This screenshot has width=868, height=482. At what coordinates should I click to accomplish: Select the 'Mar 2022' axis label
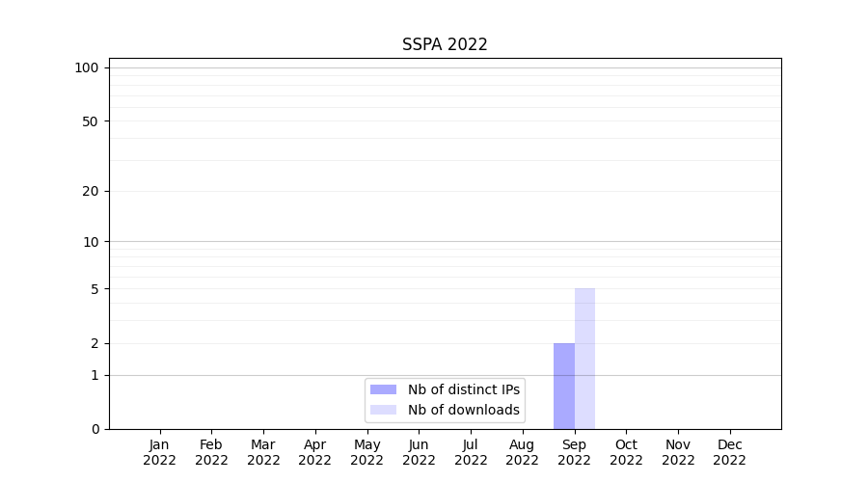(x=263, y=452)
